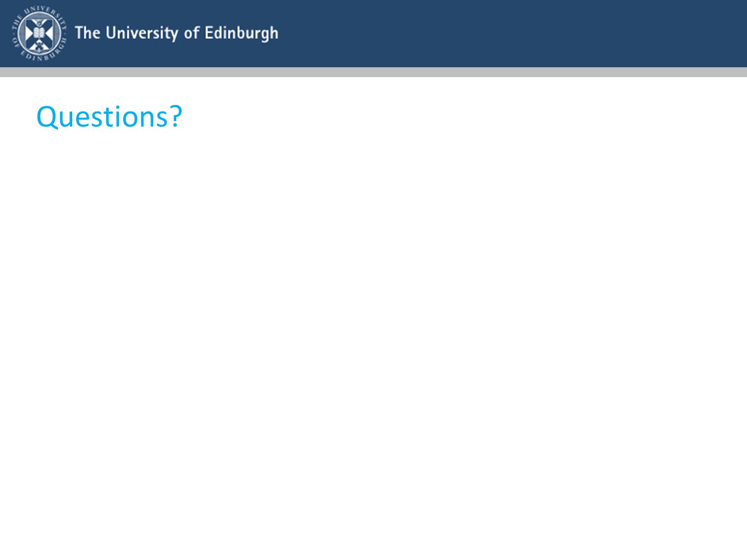Click the final letter 'h' in 'Edinburgh'
747x560 pixels.
click(x=274, y=33)
